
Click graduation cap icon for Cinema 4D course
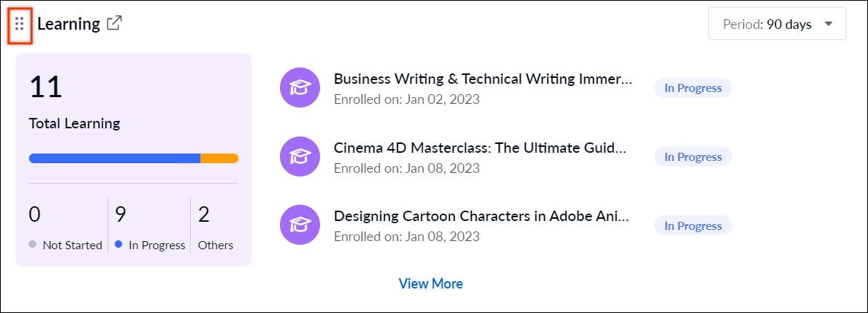300,156
